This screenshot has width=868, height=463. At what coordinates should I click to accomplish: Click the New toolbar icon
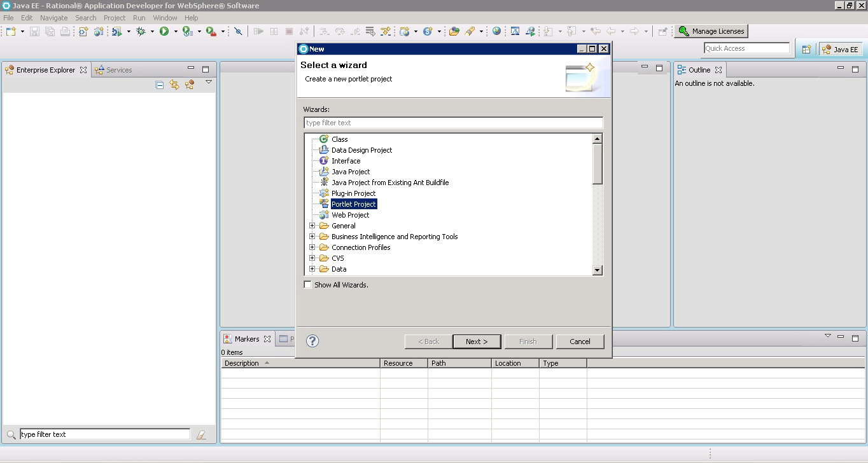click(x=11, y=31)
